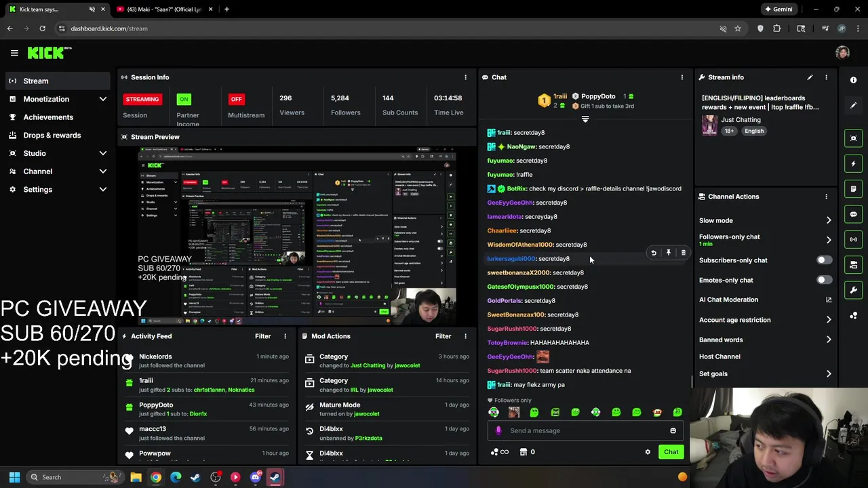Open the Channel Actions options menu
The image size is (868, 488).
pyautogui.click(x=826, y=197)
